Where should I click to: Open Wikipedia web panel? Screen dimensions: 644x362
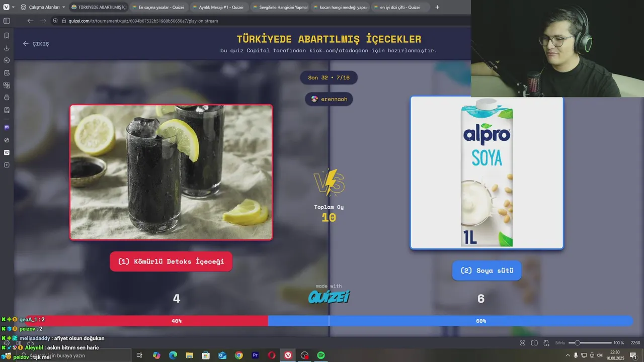(x=7, y=152)
